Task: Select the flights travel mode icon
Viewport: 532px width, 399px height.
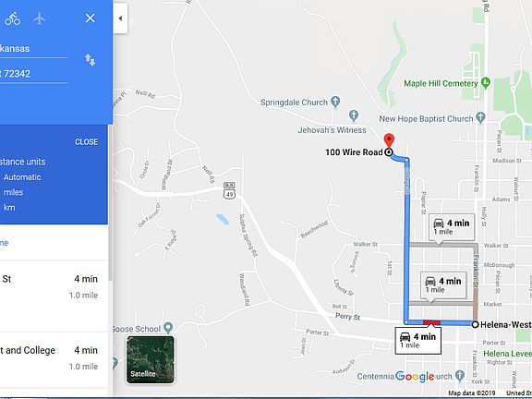Action: [40, 18]
